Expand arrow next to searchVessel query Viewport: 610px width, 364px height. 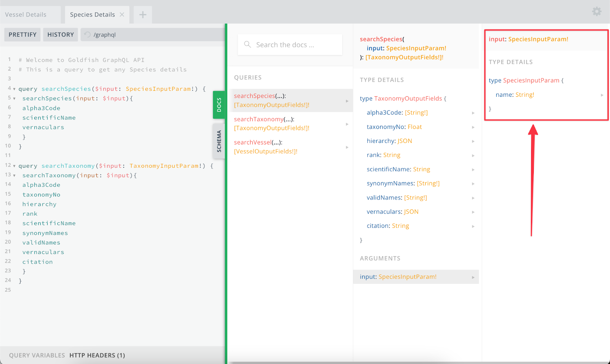347,148
